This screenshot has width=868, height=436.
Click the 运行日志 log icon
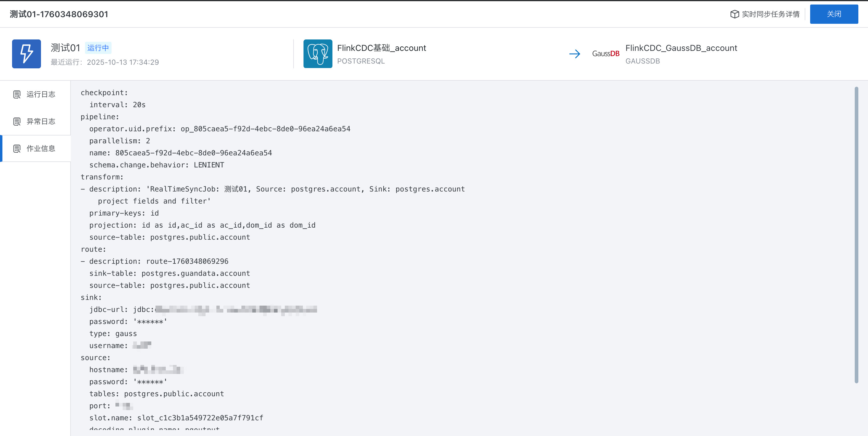click(x=17, y=94)
